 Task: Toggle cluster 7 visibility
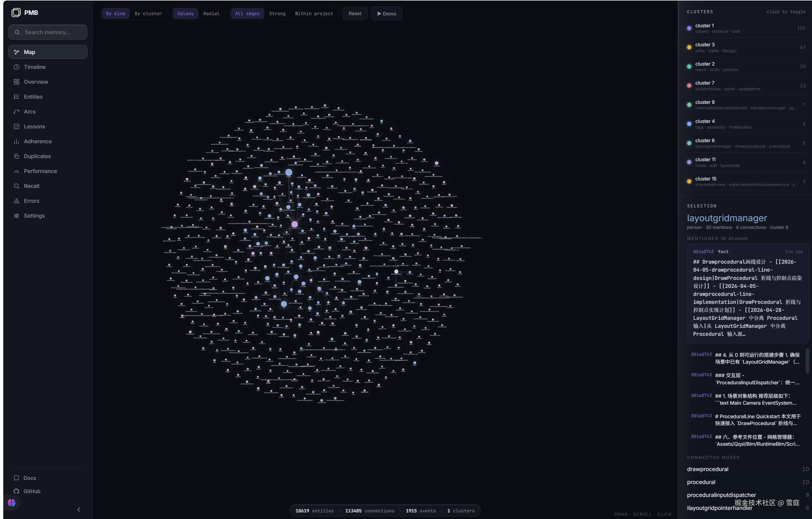coord(746,86)
